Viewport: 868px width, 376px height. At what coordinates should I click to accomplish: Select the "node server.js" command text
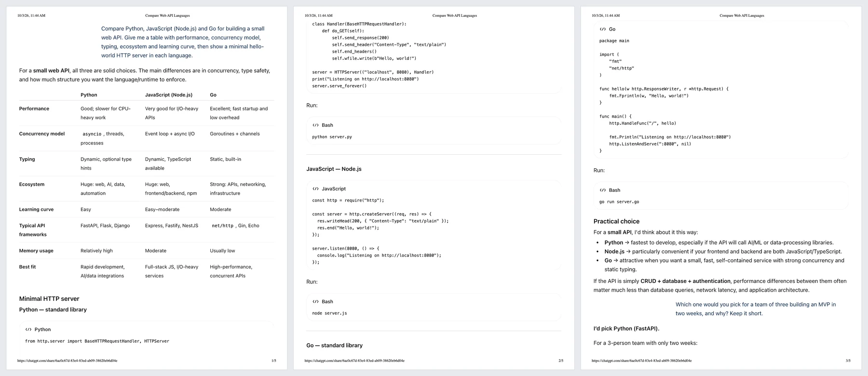tap(329, 313)
